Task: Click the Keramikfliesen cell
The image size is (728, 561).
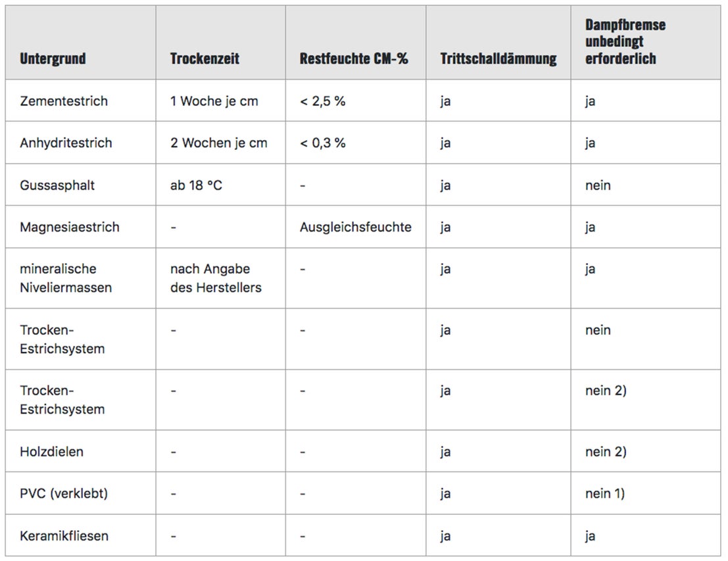Action: click(x=64, y=536)
